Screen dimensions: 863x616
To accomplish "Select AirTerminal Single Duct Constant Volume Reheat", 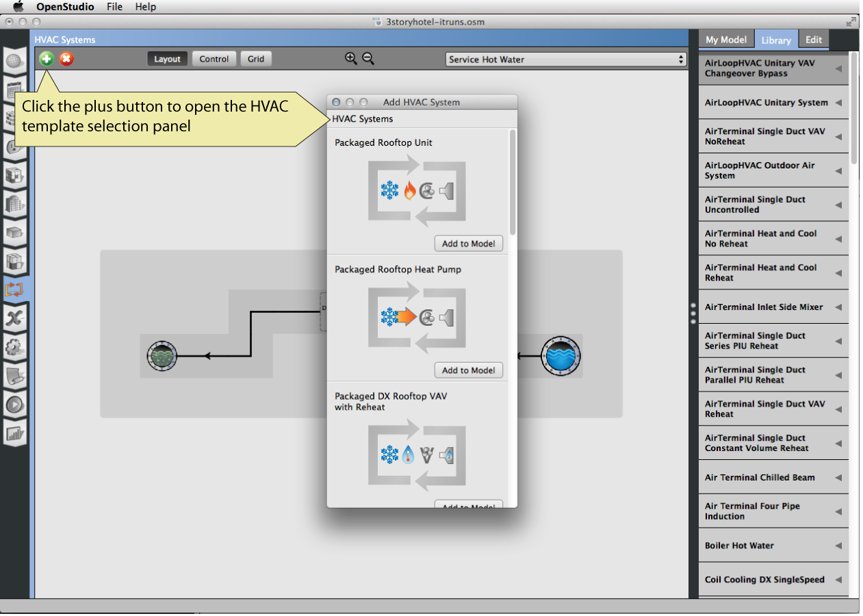I will [773, 443].
